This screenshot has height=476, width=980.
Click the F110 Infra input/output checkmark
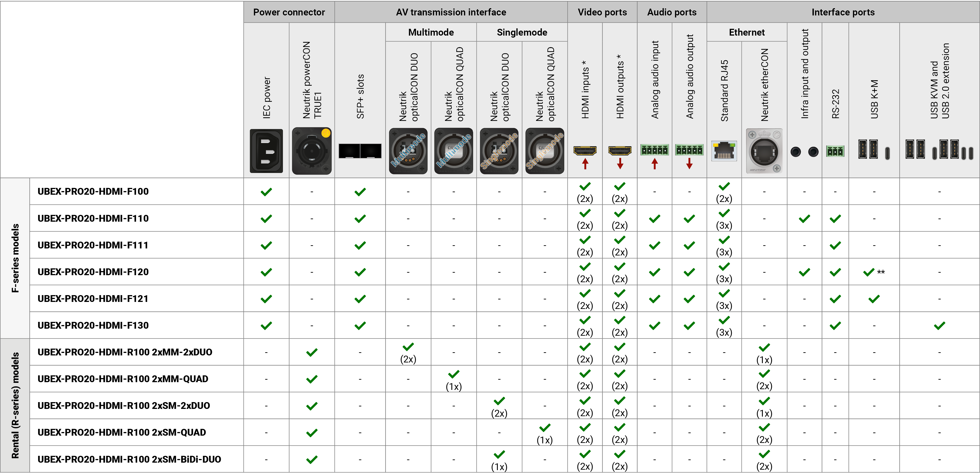point(804,219)
